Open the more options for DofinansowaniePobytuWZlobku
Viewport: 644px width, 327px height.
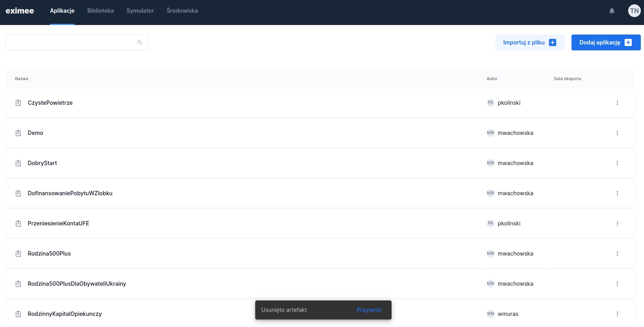tap(617, 193)
